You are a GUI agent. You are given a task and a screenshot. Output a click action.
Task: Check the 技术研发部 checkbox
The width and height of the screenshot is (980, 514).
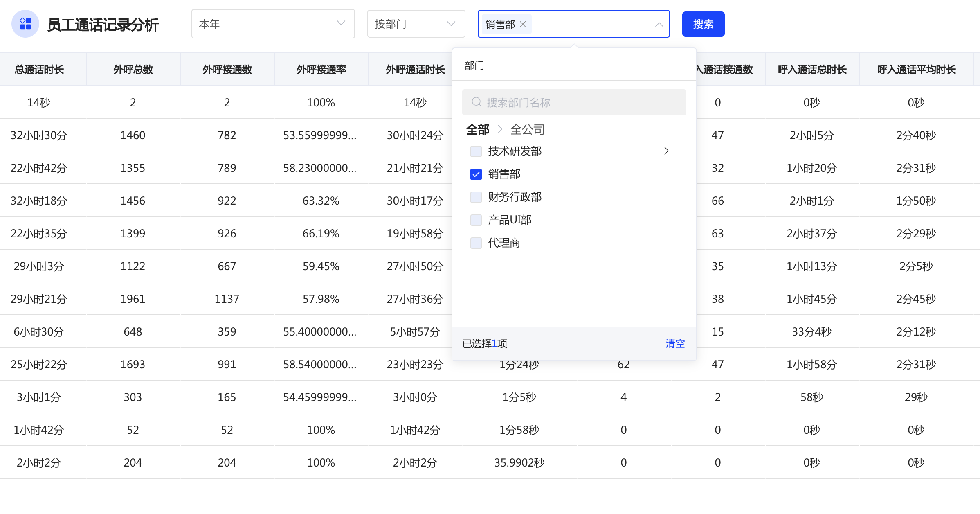click(476, 151)
